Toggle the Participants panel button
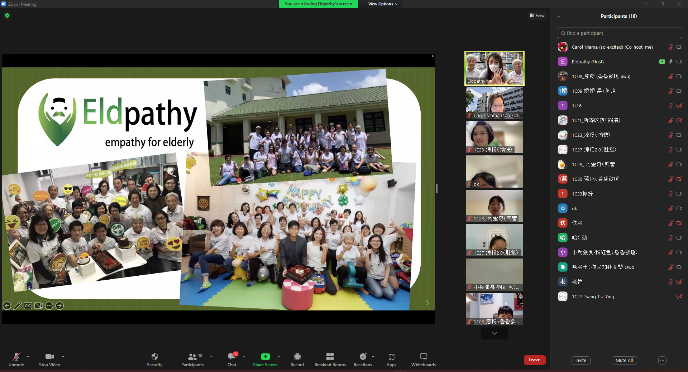 point(193,357)
